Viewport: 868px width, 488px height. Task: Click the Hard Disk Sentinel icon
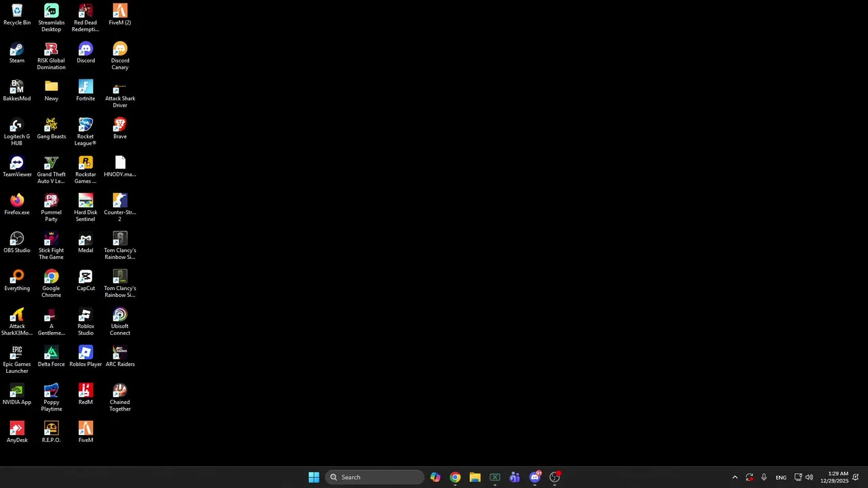coord(85,208)
